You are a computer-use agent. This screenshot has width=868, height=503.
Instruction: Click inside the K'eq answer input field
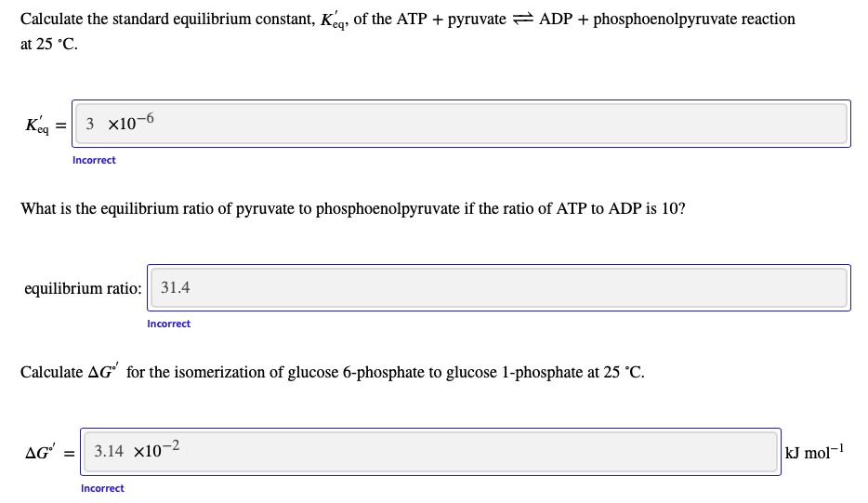tap(461, 124)
